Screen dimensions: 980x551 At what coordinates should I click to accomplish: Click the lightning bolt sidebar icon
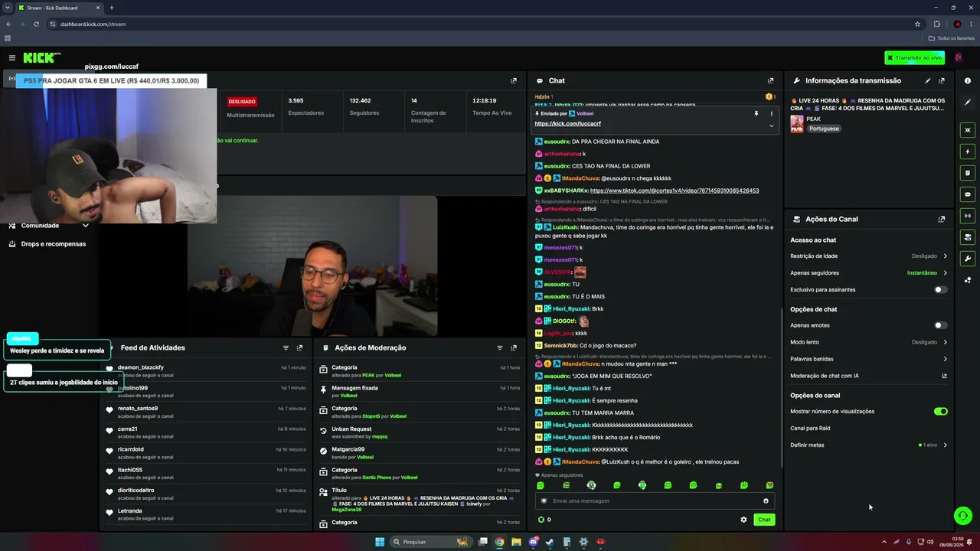click(x=968, y=152)
